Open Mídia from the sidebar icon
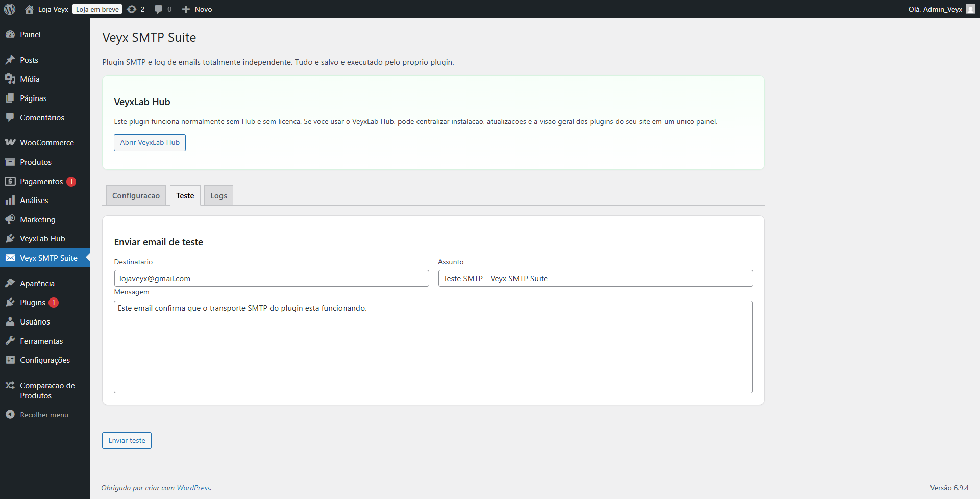The image size is (980, 499). (x=11, y=79)
